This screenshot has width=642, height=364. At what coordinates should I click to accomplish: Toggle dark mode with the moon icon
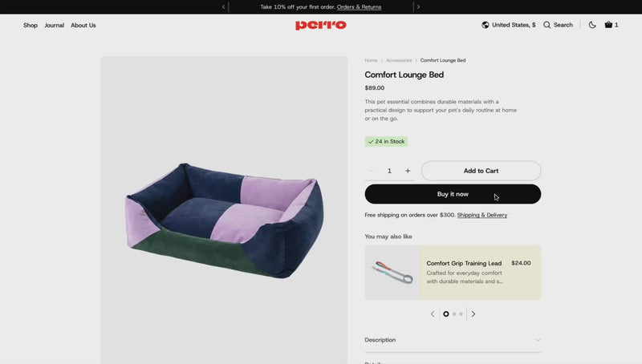592,25
